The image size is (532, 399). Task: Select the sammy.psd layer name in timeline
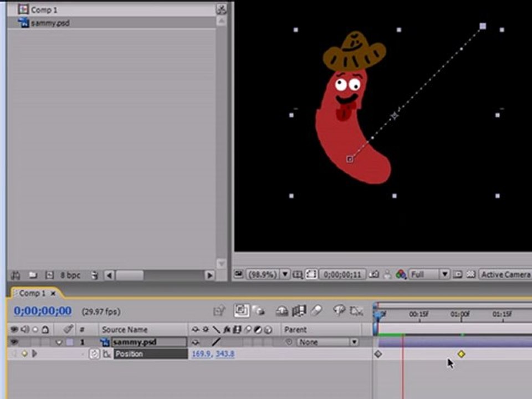(x=149, y=342)
